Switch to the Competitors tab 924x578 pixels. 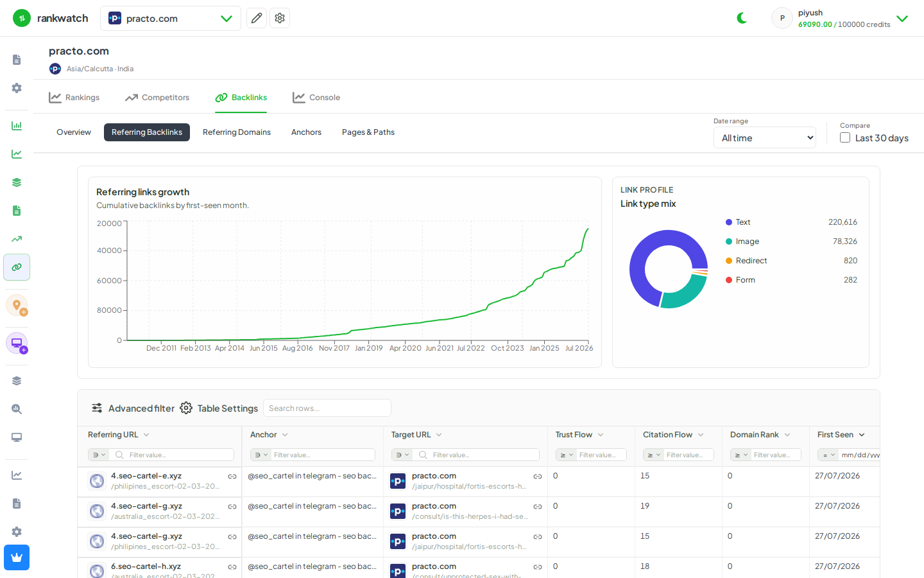pos(157,98)
